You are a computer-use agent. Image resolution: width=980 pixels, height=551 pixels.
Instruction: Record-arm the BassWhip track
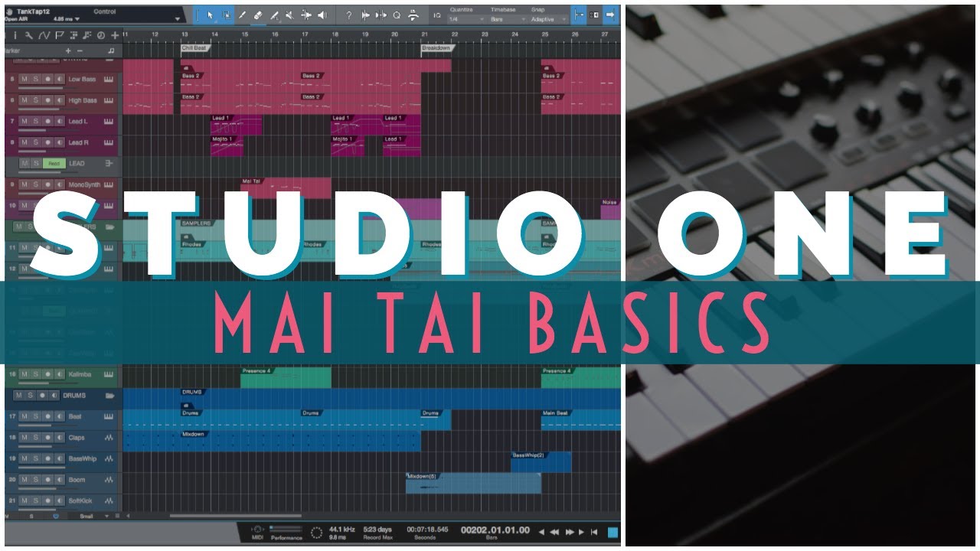coord(48,458)
